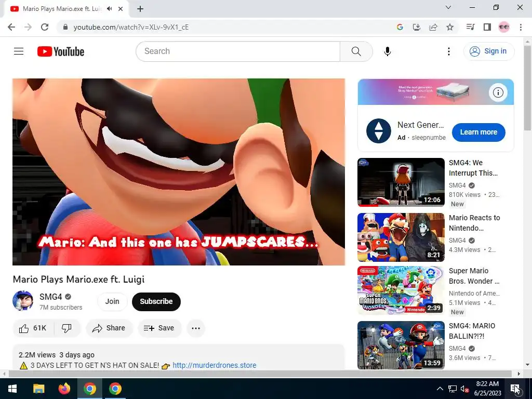Open ad info circle icon
Viewport: 532px width, 399px height.
pos(498,92)
